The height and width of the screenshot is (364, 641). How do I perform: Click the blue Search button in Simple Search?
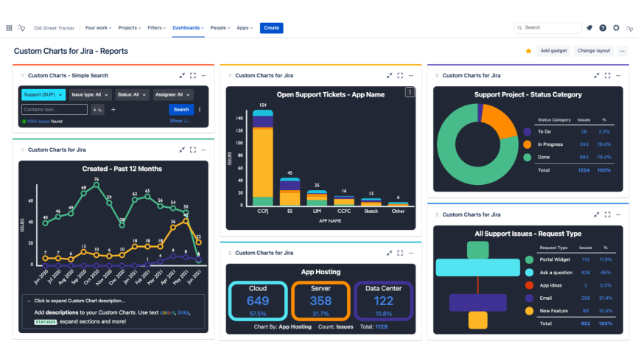(x=181, y=110)
